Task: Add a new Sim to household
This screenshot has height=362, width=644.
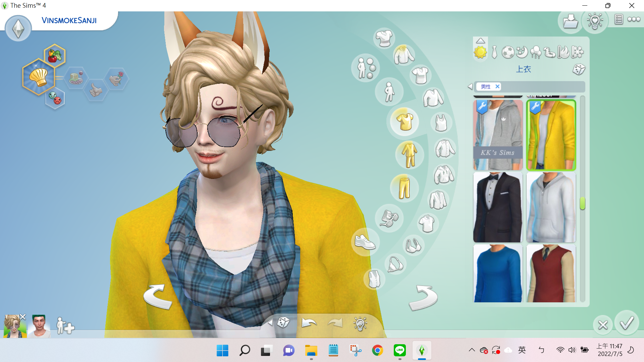Action: [x=65, y=326]
